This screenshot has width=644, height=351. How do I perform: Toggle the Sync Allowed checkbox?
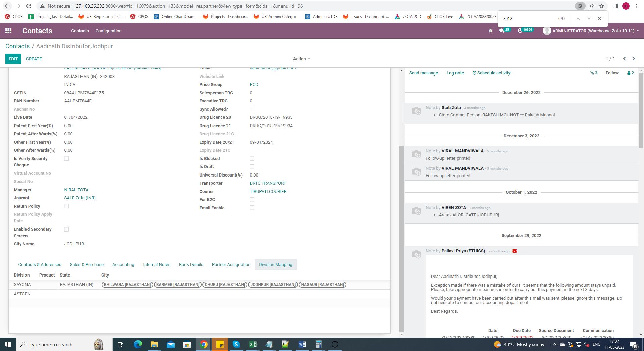[x=252, y=109]
